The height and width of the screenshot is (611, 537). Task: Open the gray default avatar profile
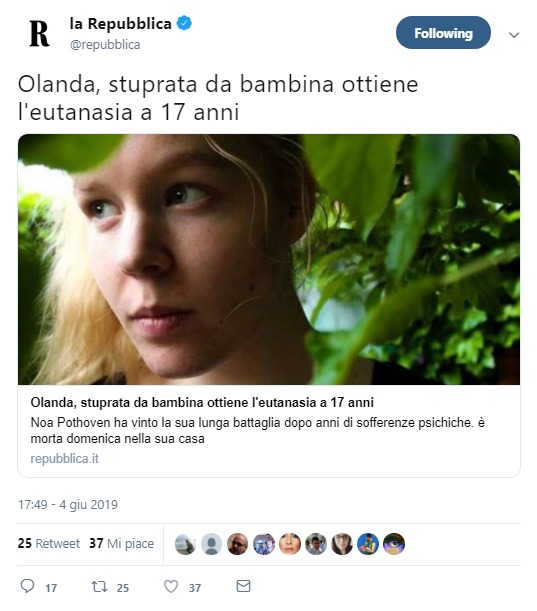click(211, 544)
